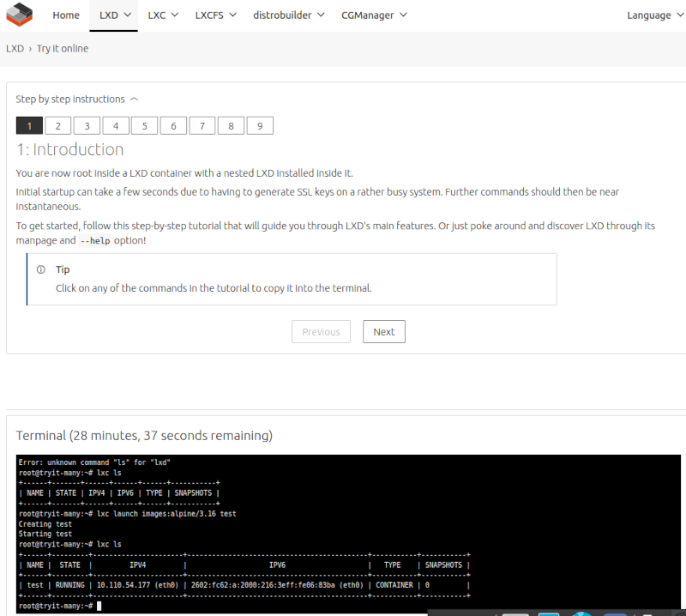Go to tutorial step 4
The height and width of the screenshot is (616, 686).
[x=116, y=126]
